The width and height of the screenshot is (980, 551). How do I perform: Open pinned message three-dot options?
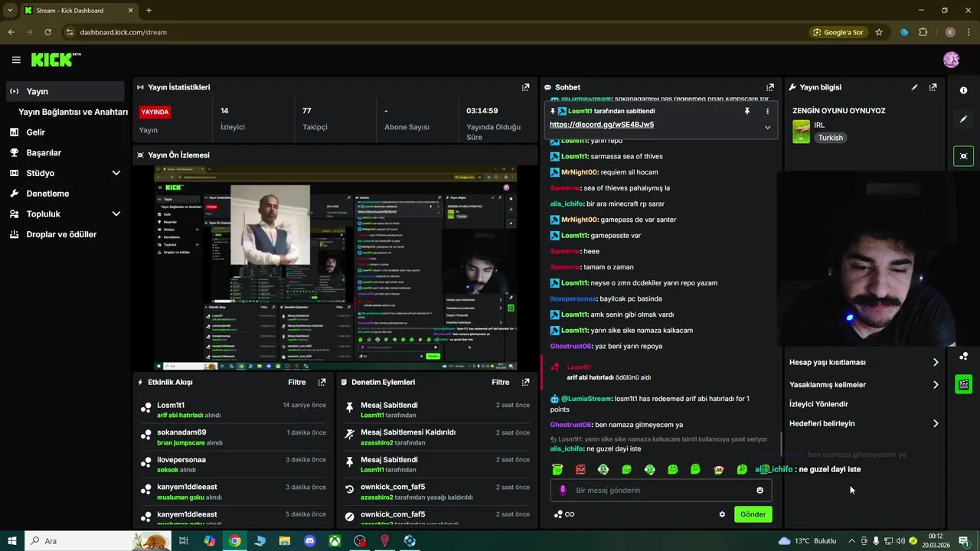pos(767,111)
